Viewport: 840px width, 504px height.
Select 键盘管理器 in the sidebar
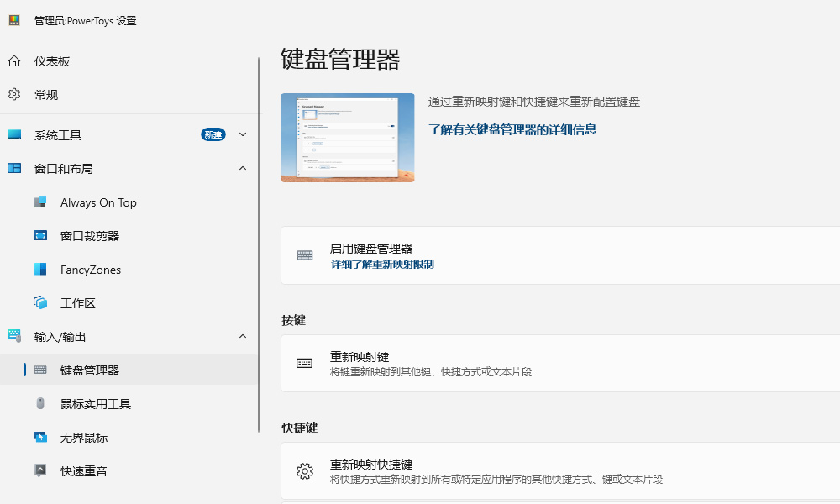click(x=129, y=370)
